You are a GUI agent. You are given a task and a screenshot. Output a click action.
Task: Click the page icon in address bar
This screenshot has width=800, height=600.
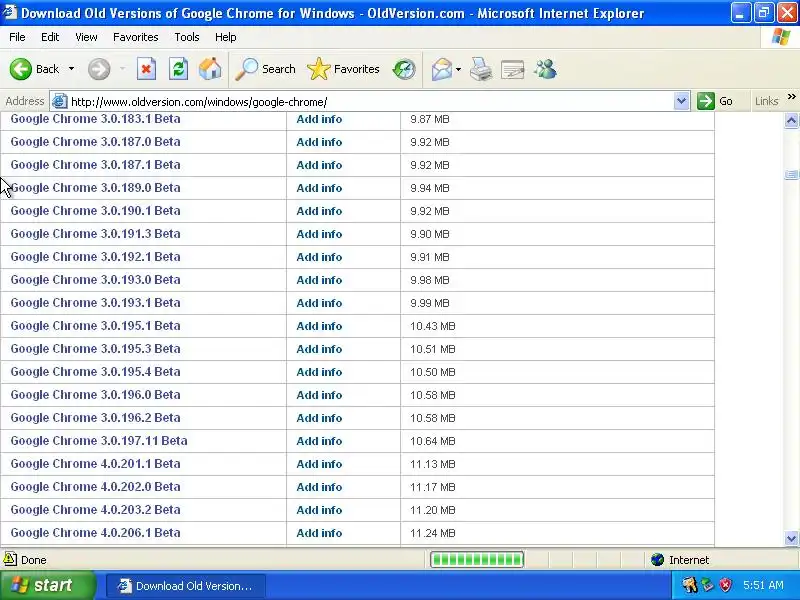tap(60, 101)
